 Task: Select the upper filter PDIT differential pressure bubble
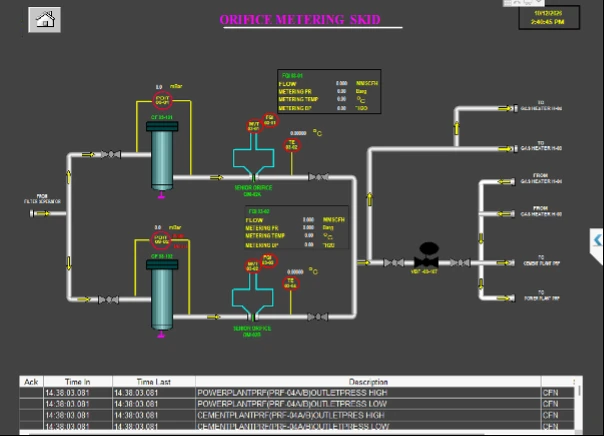point(162,100)
